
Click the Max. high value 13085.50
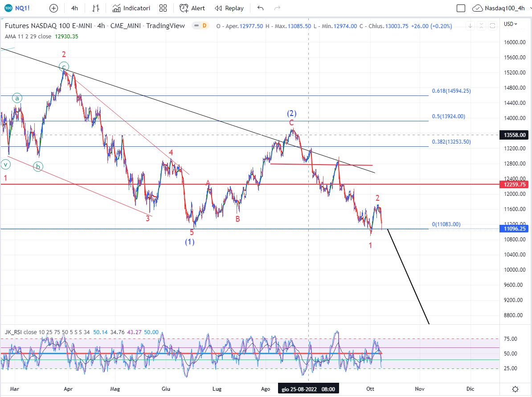point(299,26)
